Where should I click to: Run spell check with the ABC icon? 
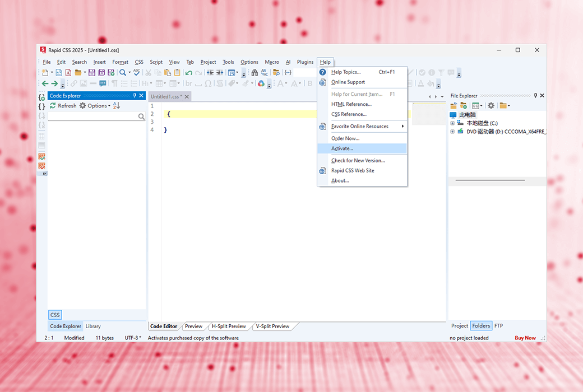(x=136, y=72)
